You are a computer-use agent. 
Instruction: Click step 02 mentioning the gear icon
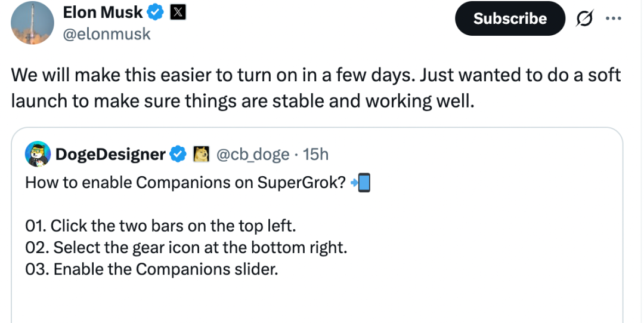coord(186,247)
